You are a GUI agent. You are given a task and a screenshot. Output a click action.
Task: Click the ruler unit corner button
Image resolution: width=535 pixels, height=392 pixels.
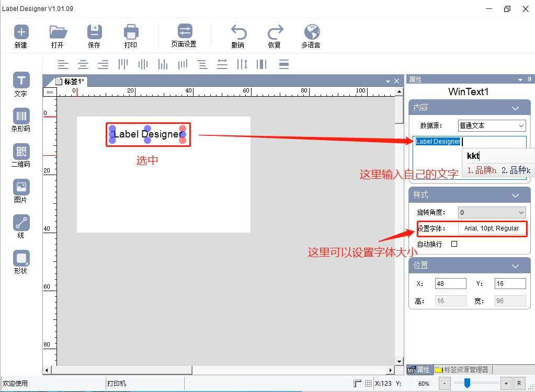click(x=50, y=92)
